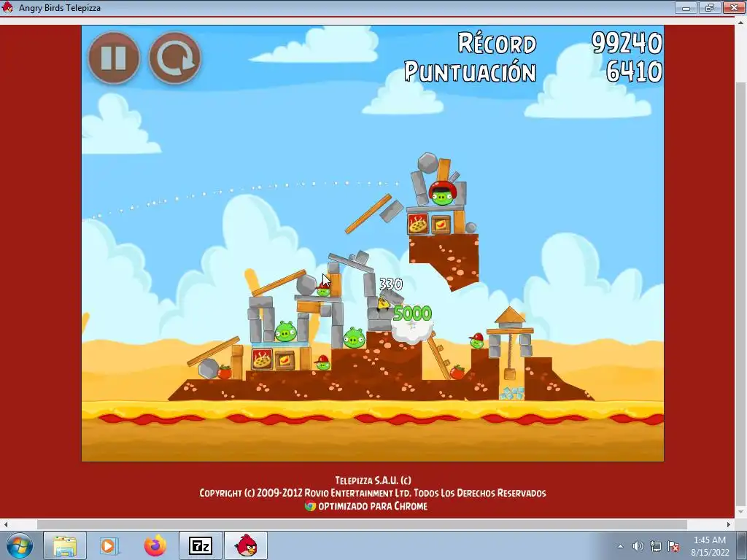Pause the game with the pause button
Image resolution: width=747 pixels, height=560 pixels.
pyautogui.click(x=114, y=58)
